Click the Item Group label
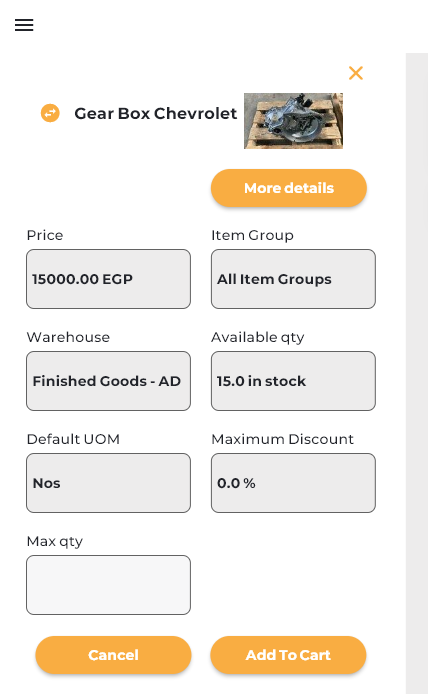428x694 pixels. pos(252,235)
